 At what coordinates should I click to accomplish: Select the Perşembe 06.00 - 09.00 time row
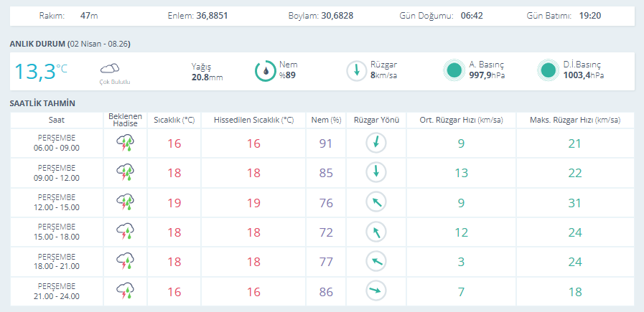(x=57, y=143)
